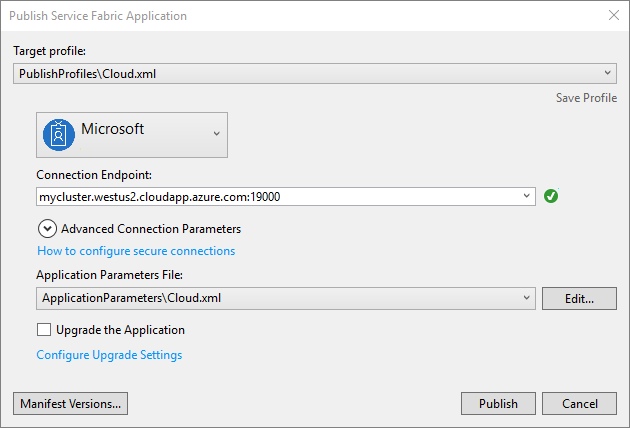Click the Edit... button
The width and height of the screenshot is (630, 428).
pyautogui.click(x=579, y=298)
